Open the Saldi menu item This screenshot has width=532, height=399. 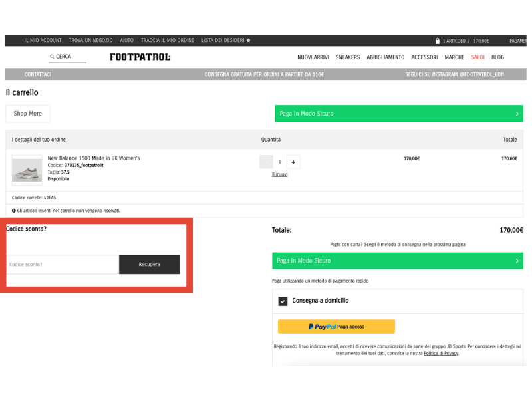477,57
